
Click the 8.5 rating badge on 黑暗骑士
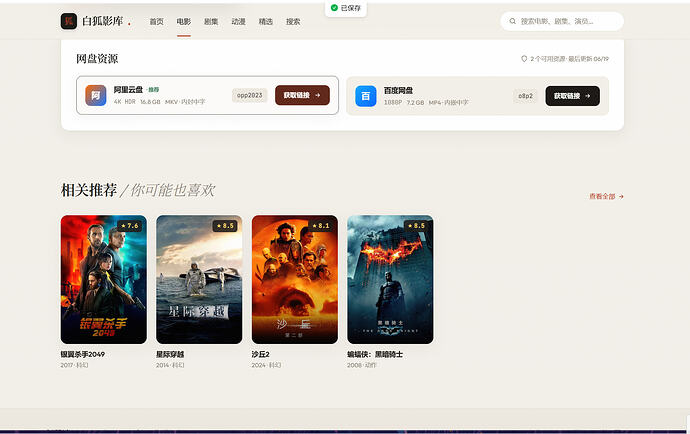tap(416, 226)
